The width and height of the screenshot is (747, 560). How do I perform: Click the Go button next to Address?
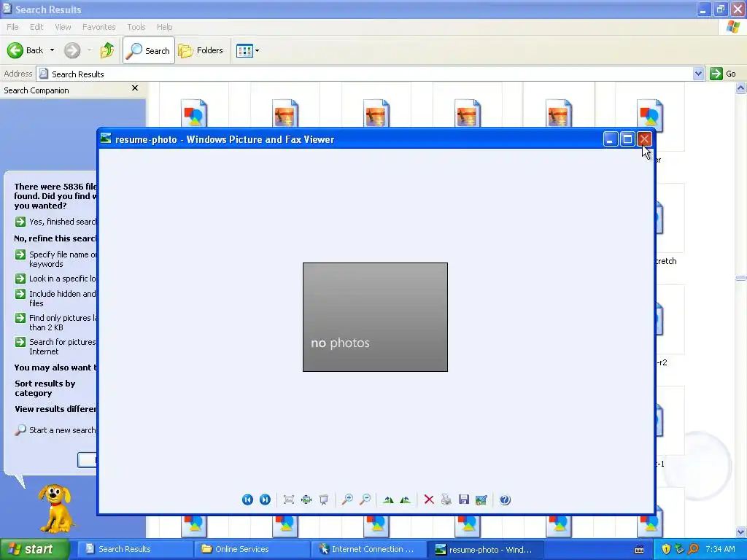[x=723, y=74]
